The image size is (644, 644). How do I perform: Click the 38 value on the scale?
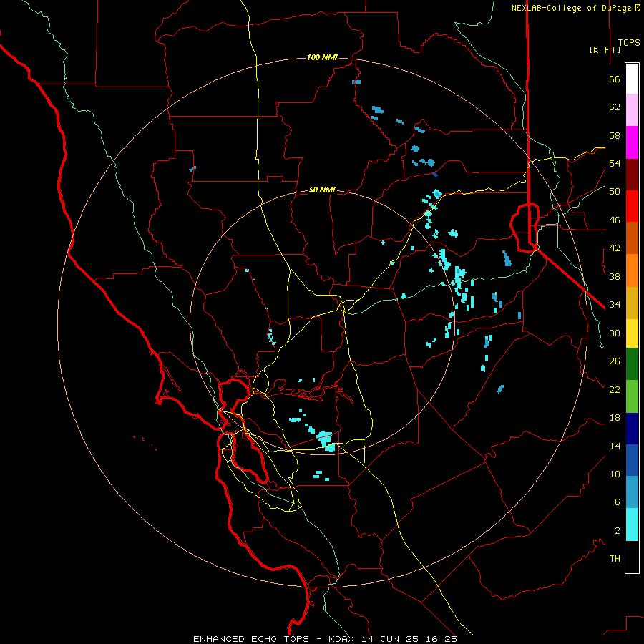point(615,276)
